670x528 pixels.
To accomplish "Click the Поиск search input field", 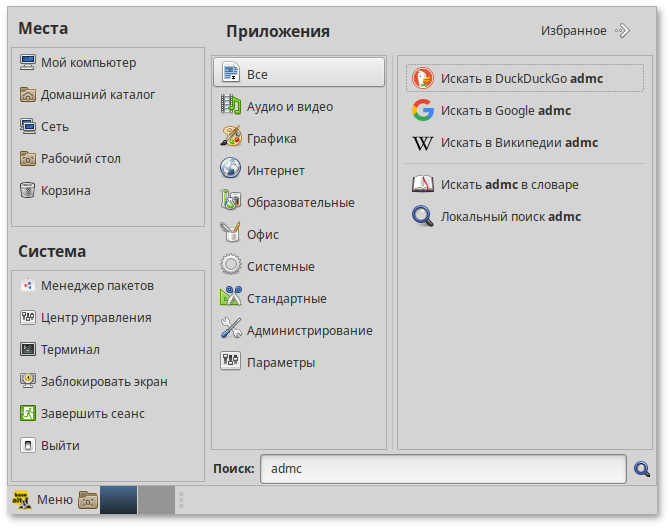I will coord(443,469).
